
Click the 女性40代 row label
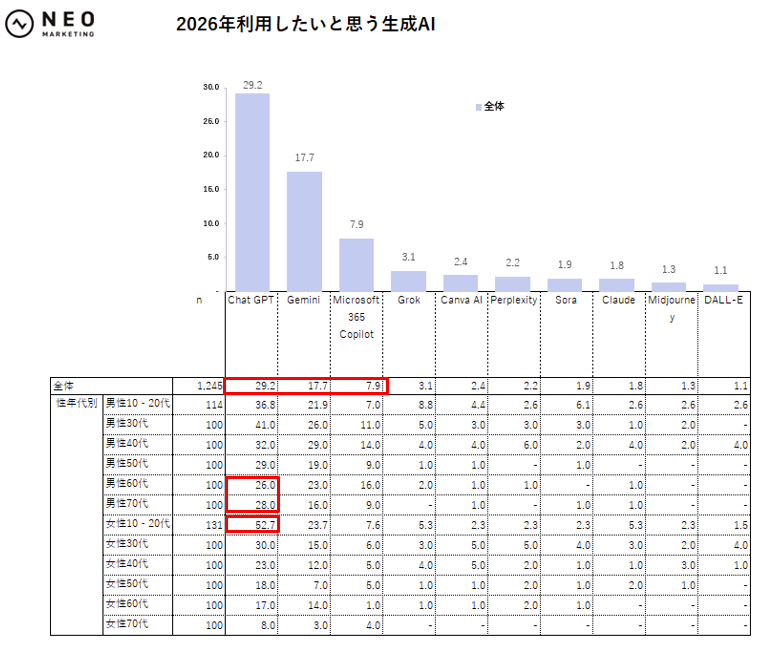pos(127,563)
